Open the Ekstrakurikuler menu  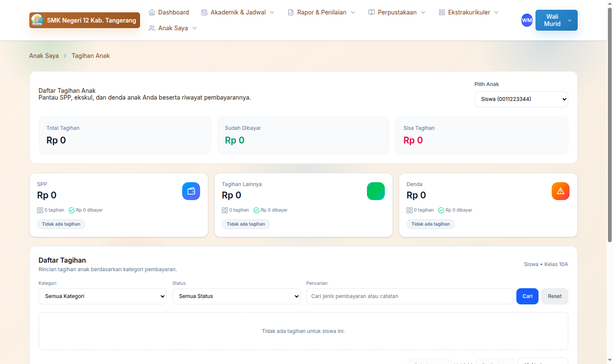(469, 12)
